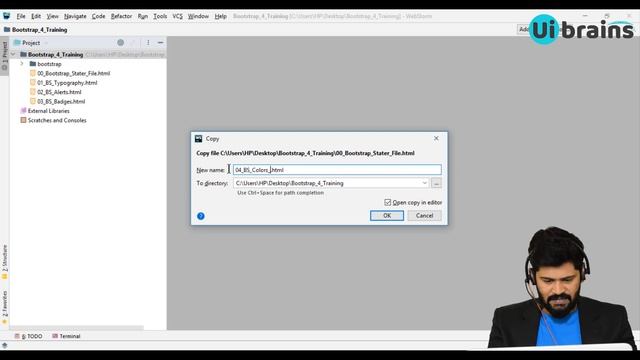This screenshot has width=640, height=360.
Task: Open the View menu
Action: (52, 16)
